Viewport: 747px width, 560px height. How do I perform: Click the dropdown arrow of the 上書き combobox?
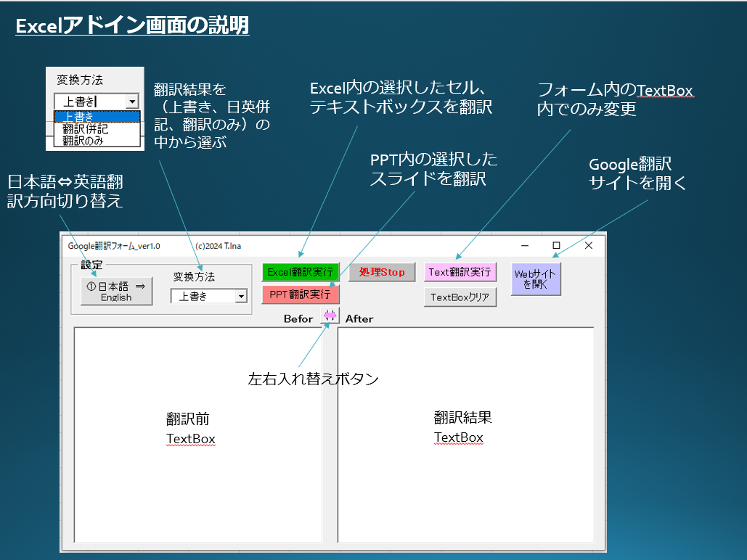[132, 102]
